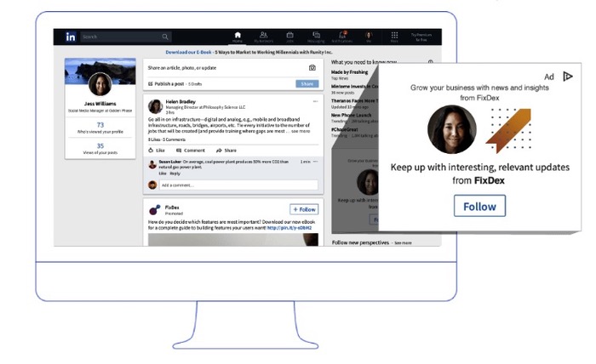Click the 'Download our E-Book' link
596x364 pixels.
pos(188,52)
